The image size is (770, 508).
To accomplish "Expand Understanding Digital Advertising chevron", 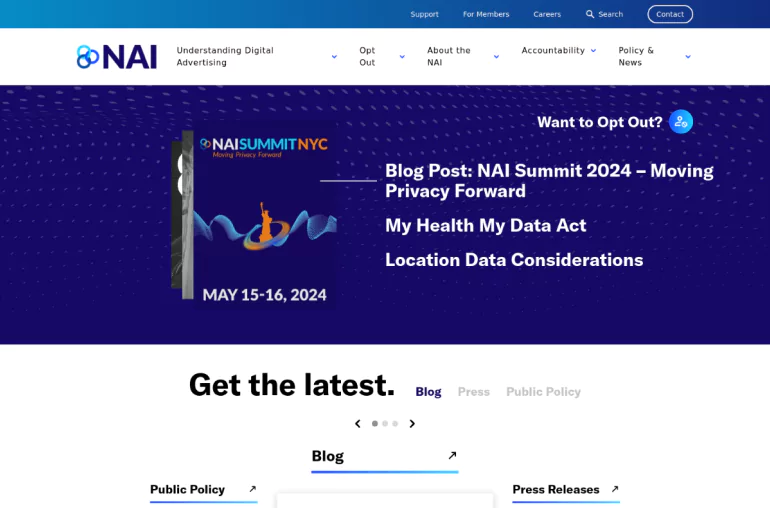I will pyautogui.click(x=334, y=57).
